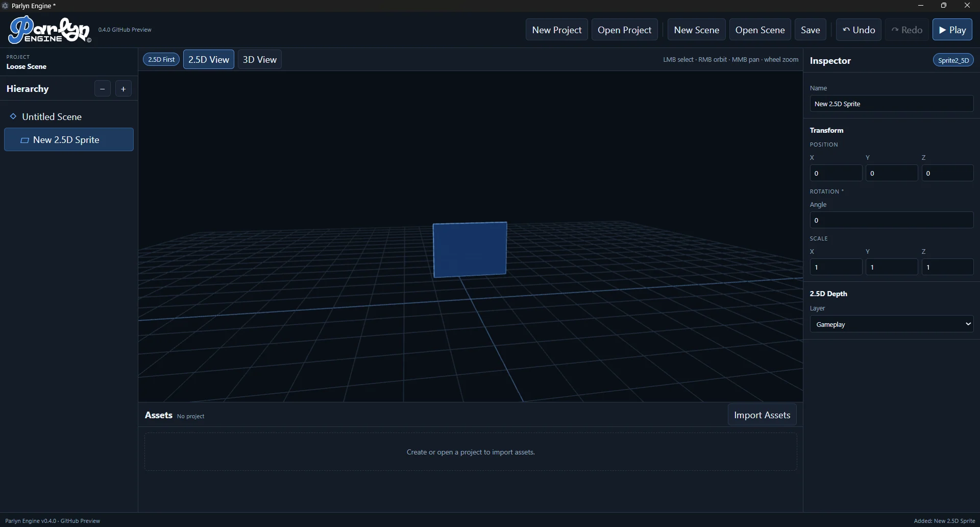Undo the last action

click(x=859, y=30)
